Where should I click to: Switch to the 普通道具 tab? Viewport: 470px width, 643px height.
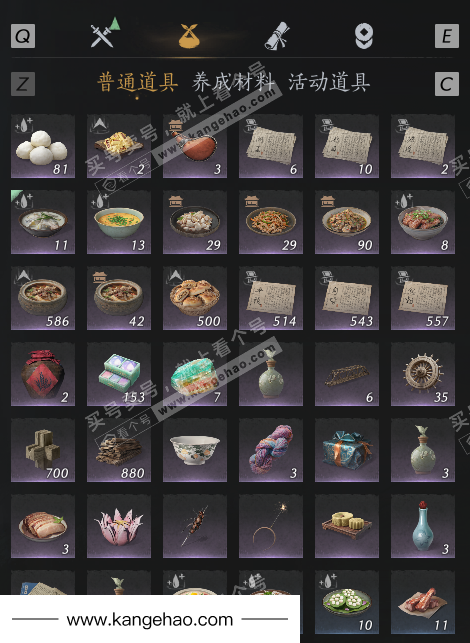coord(137,82)
